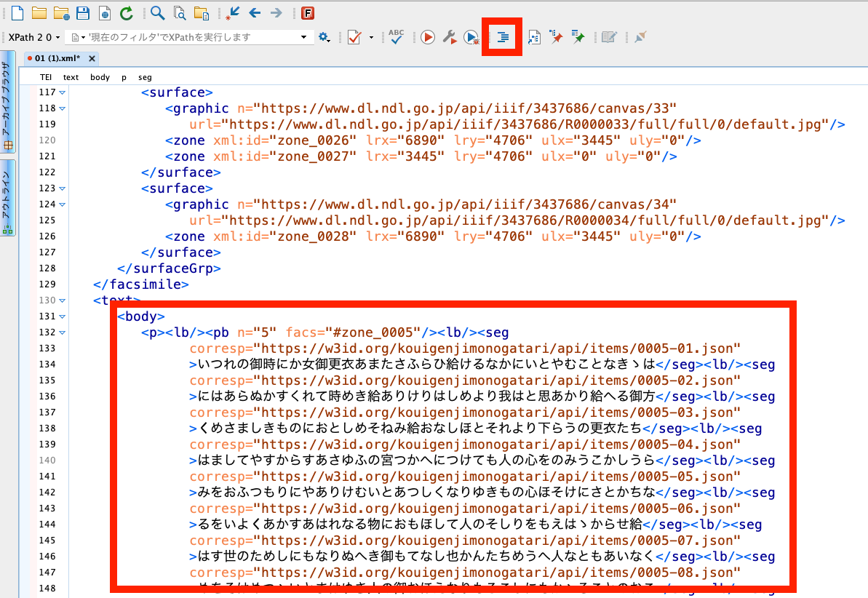Apply transformation scenario with the red play button
The width and height of the screenshot is (868, 598).
click(x=427, y=37)
